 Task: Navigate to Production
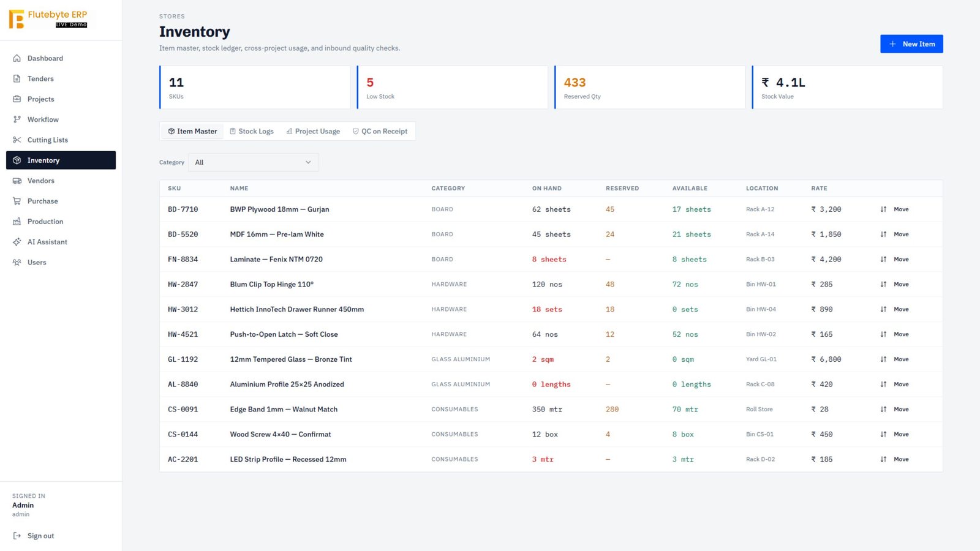(x=61, y=222)
